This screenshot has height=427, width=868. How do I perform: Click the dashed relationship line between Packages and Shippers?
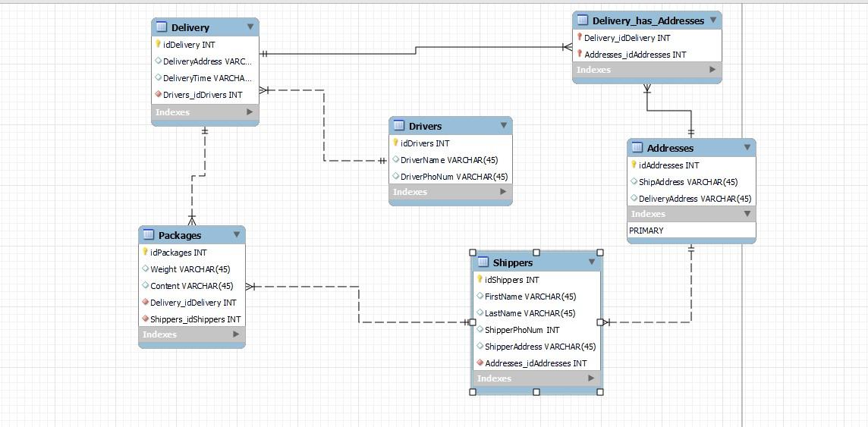[359, 304]
